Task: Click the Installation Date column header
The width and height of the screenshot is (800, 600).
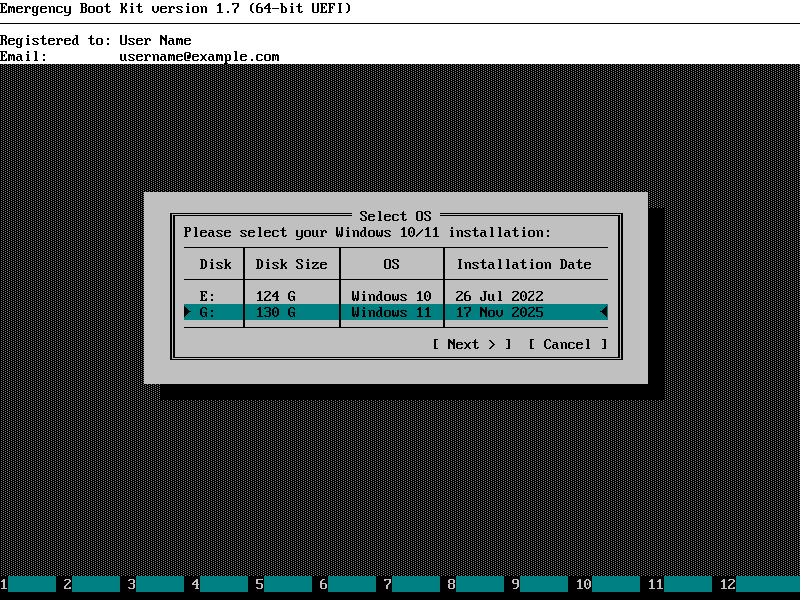Action: 524,264
